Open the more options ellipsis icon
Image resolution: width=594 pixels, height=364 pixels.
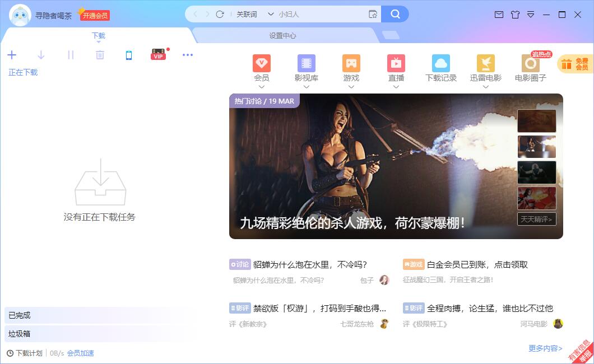click(188, 55)
